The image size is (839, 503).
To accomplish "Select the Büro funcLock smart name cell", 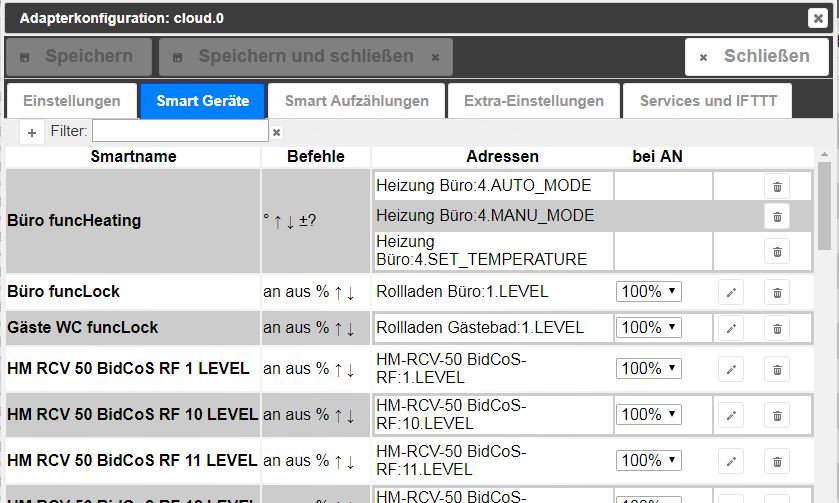I will (x=133, y=292).
